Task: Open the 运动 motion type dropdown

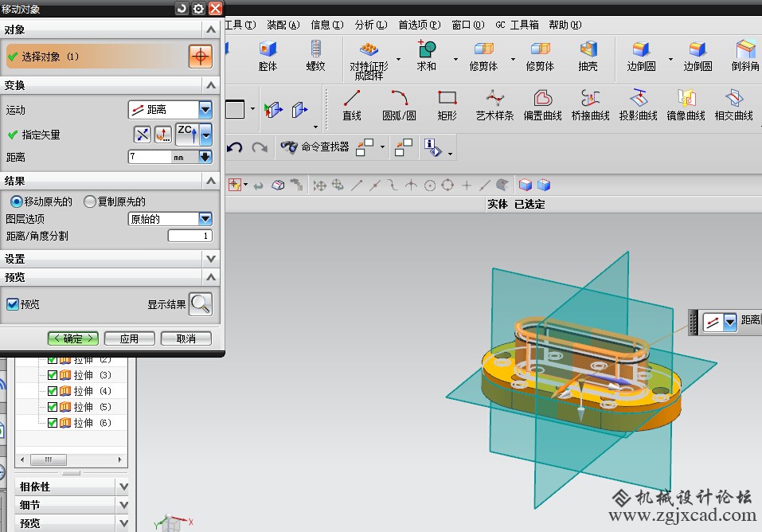Action: [x=205, y=110]
